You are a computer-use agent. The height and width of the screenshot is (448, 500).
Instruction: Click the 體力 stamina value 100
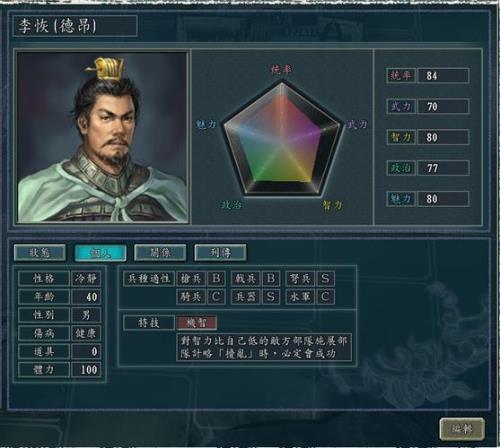click(86, 369)
